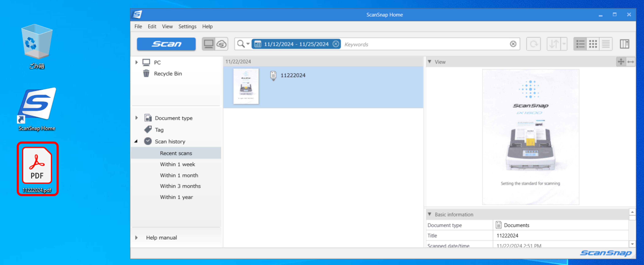The width and height of the screenshot is (644, 265).
Task: Switch to ScanSnap Cloud view icon
Action: pos(222,44)
